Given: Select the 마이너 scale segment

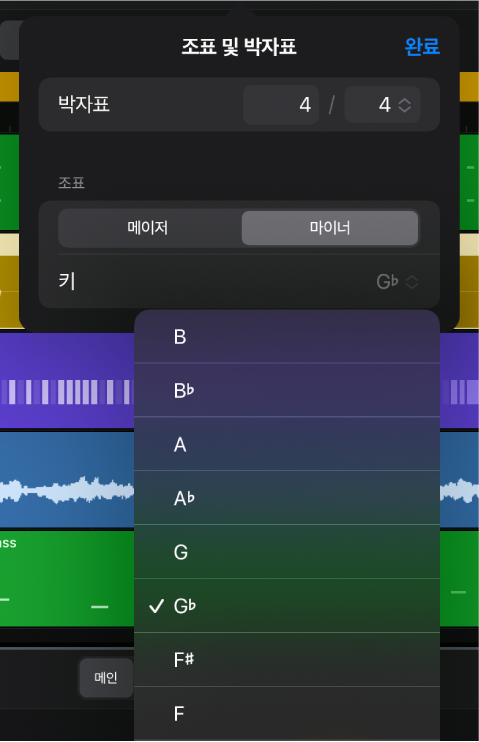Looking at the screenshot, I should 330,228.
